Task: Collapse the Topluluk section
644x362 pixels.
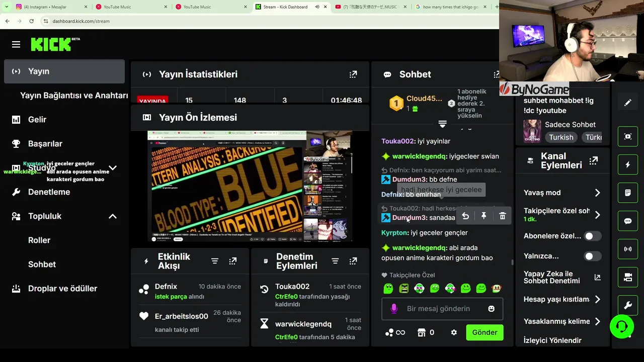Action: pos(113,216)
